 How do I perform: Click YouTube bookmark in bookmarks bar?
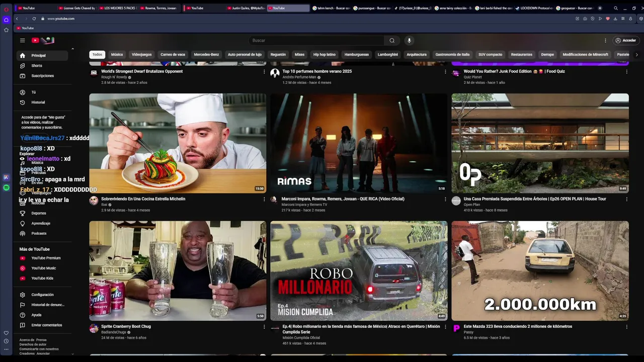pyautogui.click(x=25, y=28)
